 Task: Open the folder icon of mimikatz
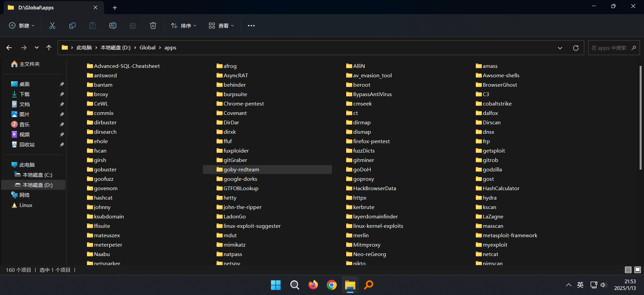click(x=220, y=245)
